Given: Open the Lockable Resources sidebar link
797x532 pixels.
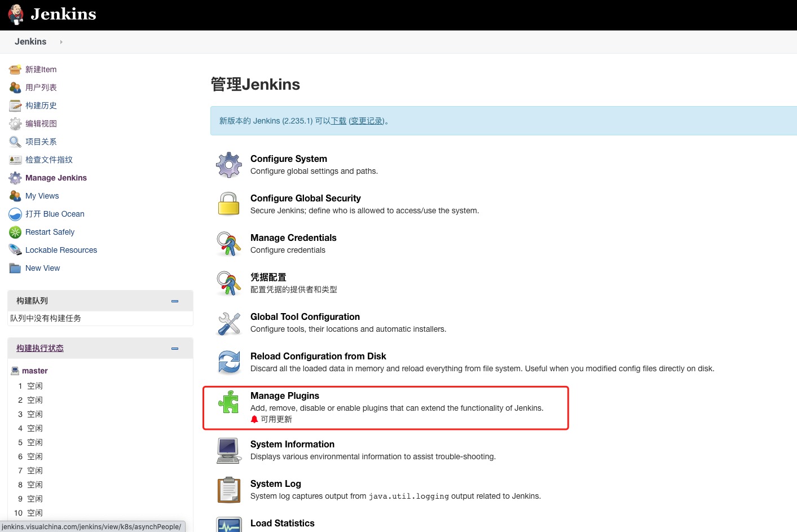Looking at the screenshot, I should [61, 250].
